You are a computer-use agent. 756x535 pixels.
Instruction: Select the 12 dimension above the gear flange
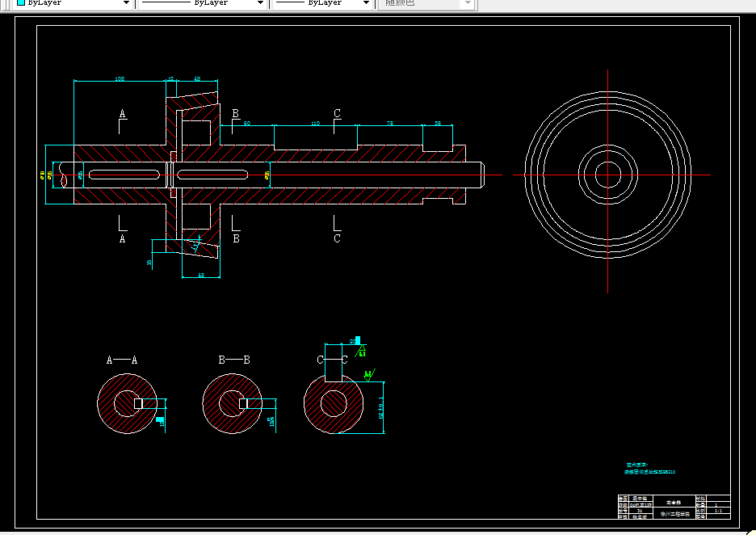click(x=170, y=78)
